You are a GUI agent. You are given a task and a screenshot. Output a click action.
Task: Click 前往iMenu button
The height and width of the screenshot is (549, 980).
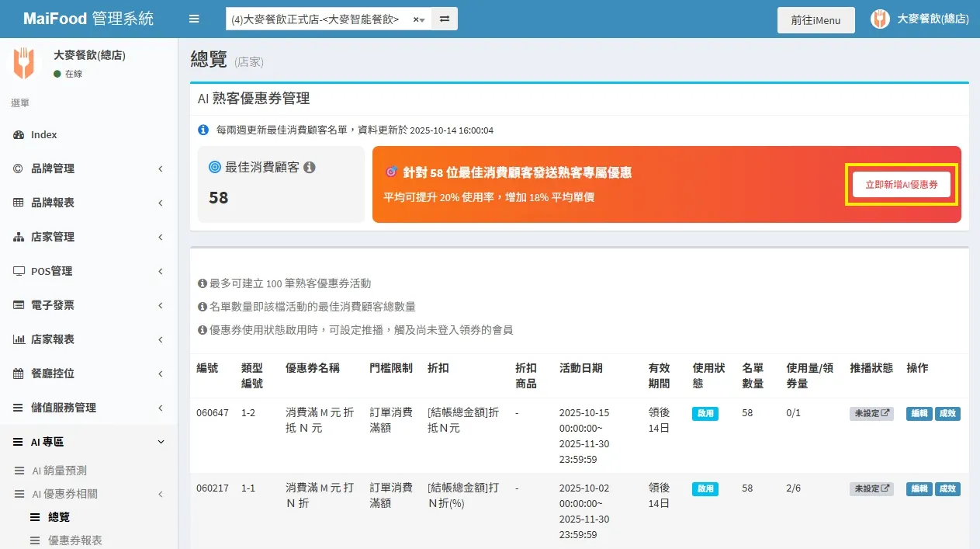(x=816, y=20)
